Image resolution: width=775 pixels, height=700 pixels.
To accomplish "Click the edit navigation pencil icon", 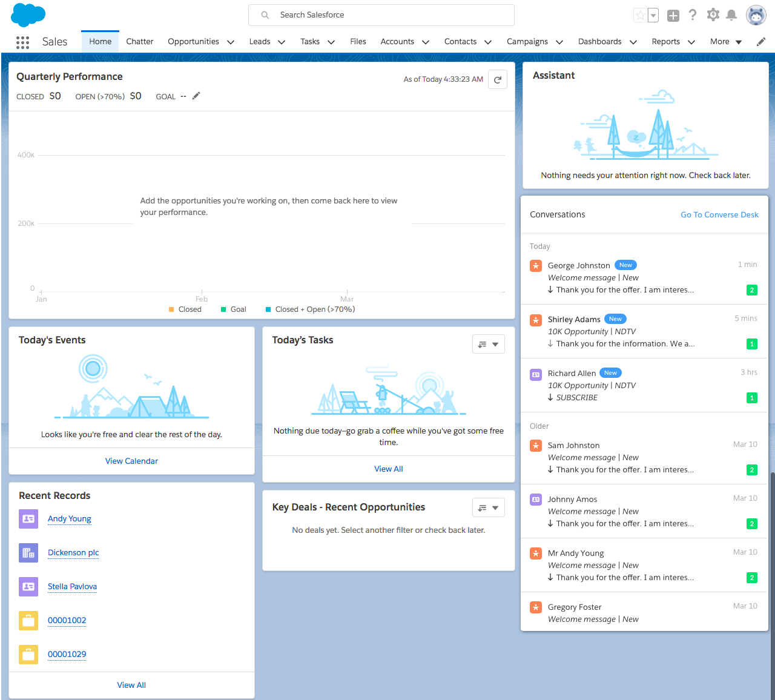I will pos(761,42).
